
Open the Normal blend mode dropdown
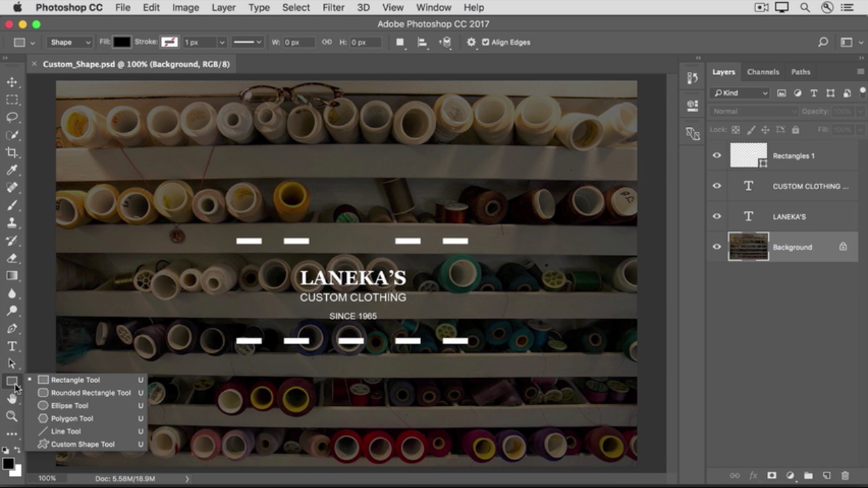(754, 111)
